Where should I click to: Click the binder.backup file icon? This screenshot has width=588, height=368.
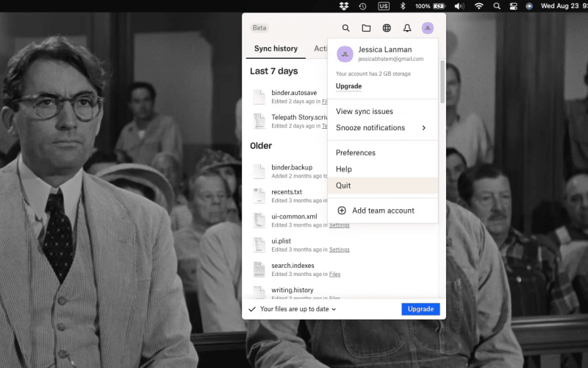click(259, 171)
